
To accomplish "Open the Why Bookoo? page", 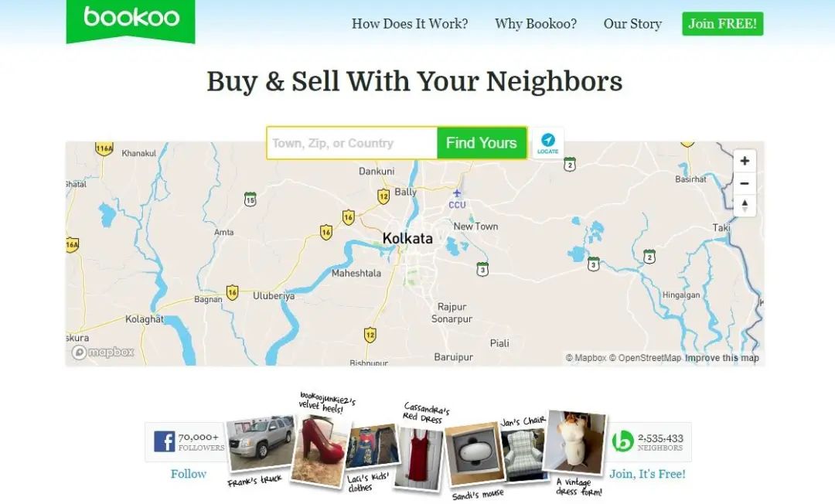I will point(535,24).
